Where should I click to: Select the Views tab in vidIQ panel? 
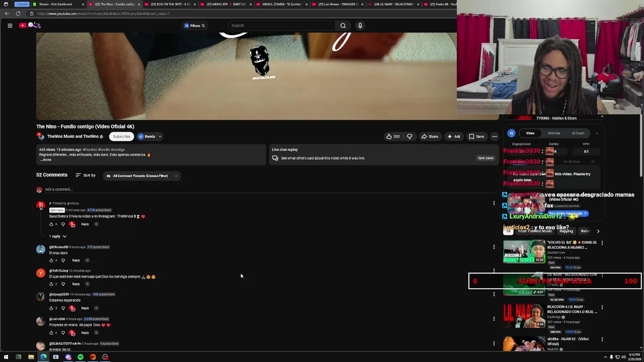[530, 133]
